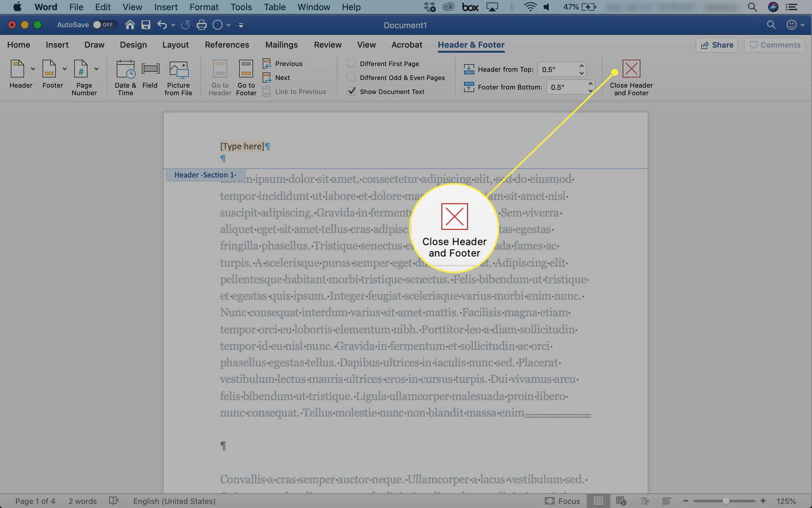Open the Apple menu
Screen dimensions: 812x508
click(x=17, y=7)
